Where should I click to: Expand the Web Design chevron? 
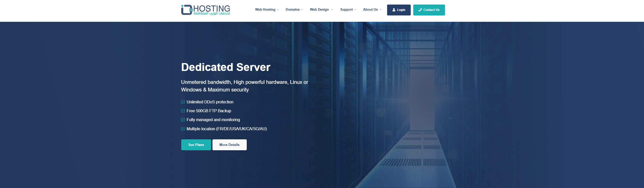pyautogui.click(x=332, y=10)
